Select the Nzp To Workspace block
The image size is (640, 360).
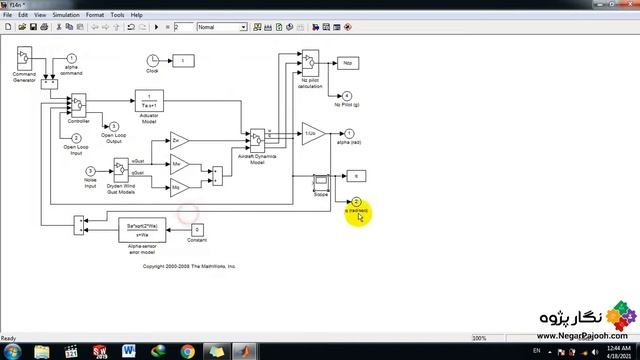[x=348, y=63]
